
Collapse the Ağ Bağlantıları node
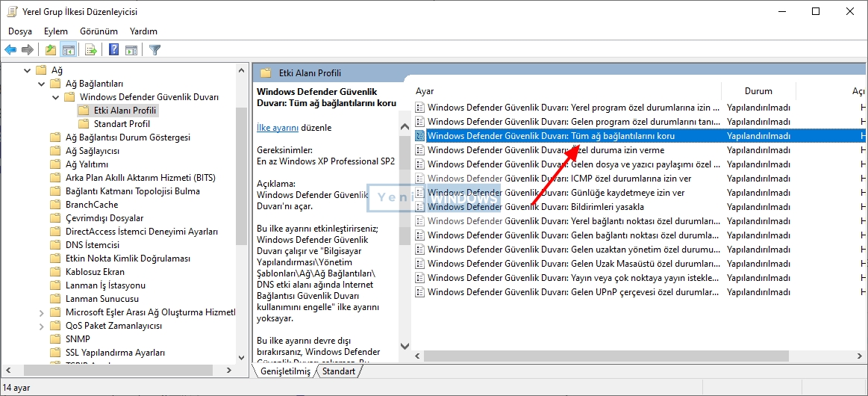pyautogui.click(x=41, y=84)
